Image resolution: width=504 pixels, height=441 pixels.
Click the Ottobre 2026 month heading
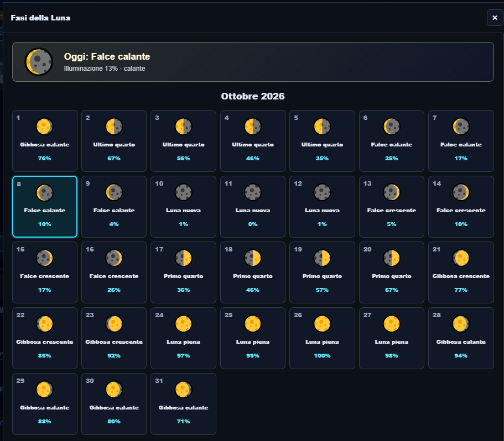point(253,96)
